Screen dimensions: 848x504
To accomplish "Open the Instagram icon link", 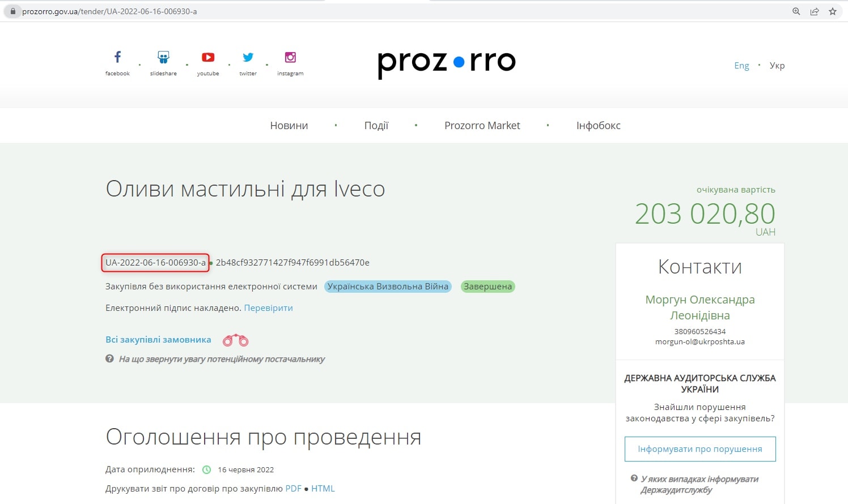I will (290, 57).
